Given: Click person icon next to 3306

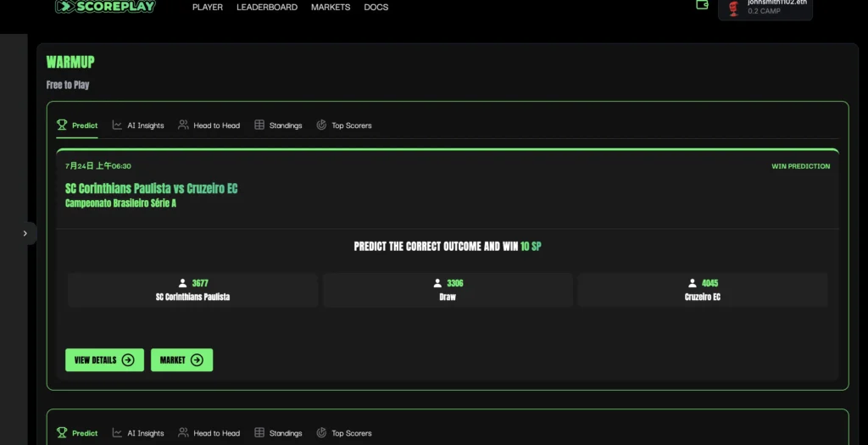Looking at the screenshot, I should (437, 283).
